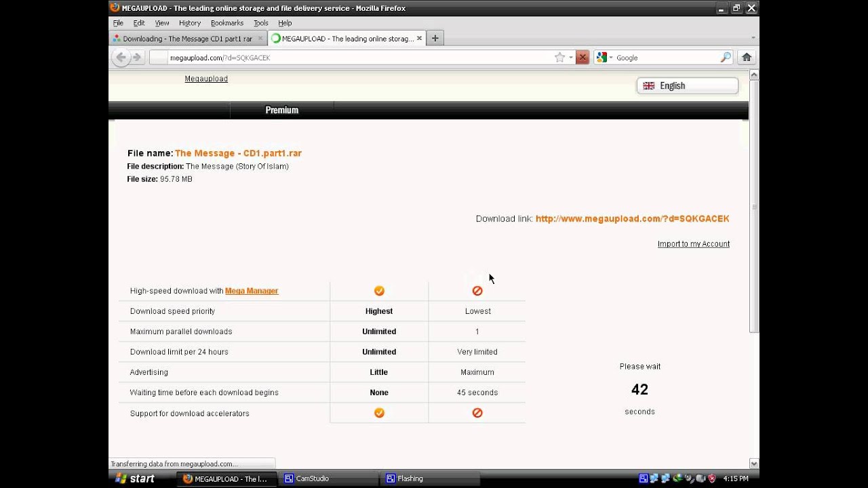Open the View menu
This screenshot has width=868, height=488.
tap(162, 23)
